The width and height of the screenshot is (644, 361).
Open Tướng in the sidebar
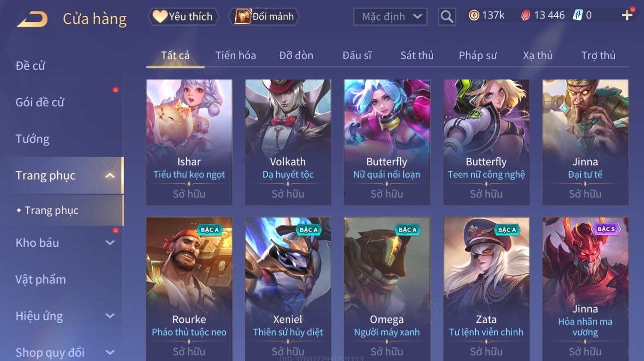click(32, 139)
